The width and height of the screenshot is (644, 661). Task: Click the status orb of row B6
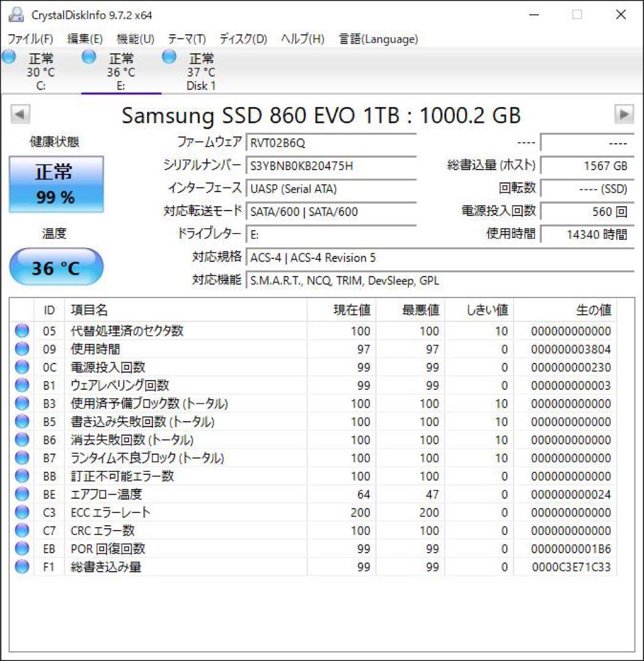click(x=22, y=439)
